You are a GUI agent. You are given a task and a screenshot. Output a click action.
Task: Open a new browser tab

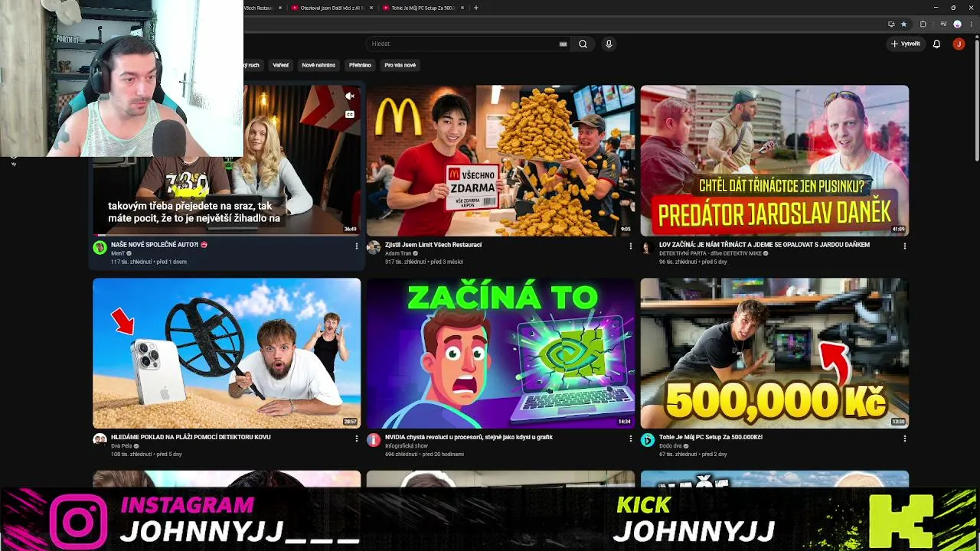tap(476, 8)
